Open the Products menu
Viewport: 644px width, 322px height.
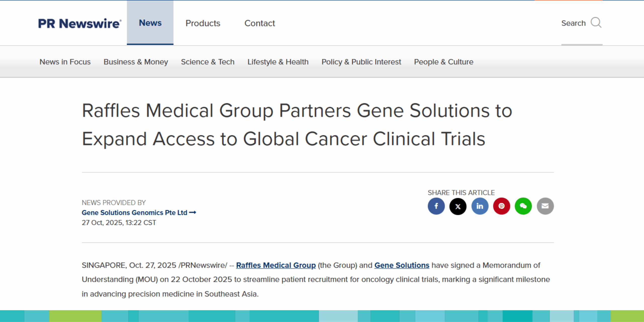(203, 23)
